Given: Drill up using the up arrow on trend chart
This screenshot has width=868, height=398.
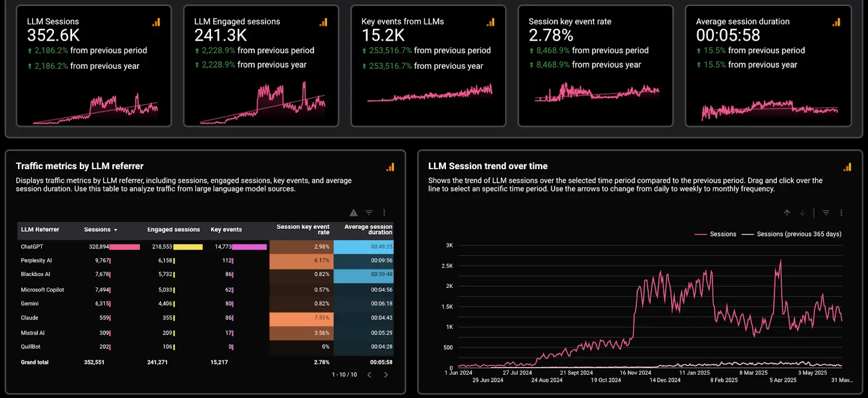Looking at the screenshot, I should 787,213.
